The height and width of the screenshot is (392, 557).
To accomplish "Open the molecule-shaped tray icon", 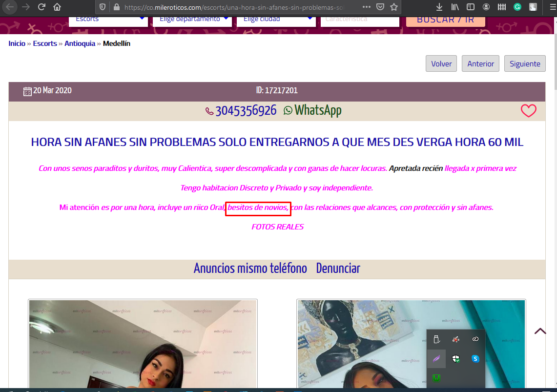I will click(x=456, y=339).
